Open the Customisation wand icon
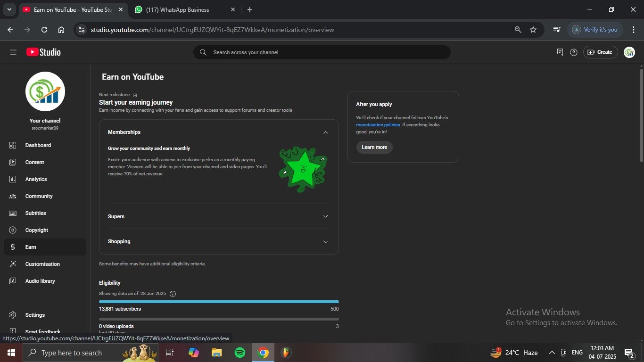Screen dimensions: 644x362 13,264
